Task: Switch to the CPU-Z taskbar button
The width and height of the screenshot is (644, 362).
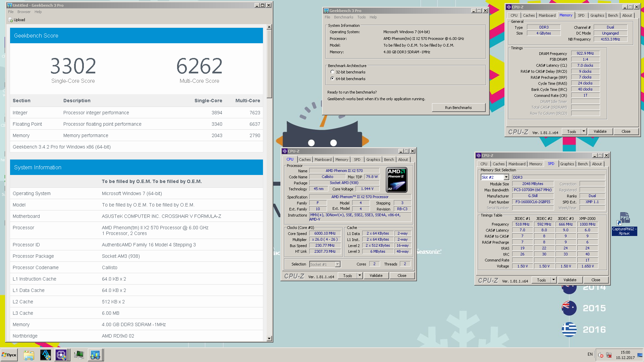Action: [x=61, y=355]
